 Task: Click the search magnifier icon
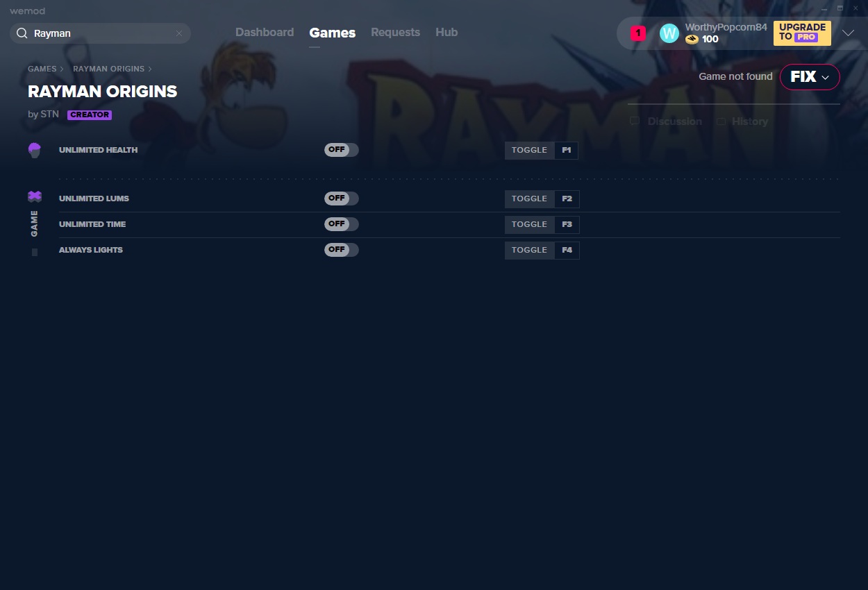pyautogui.click(x=22, y=33)
